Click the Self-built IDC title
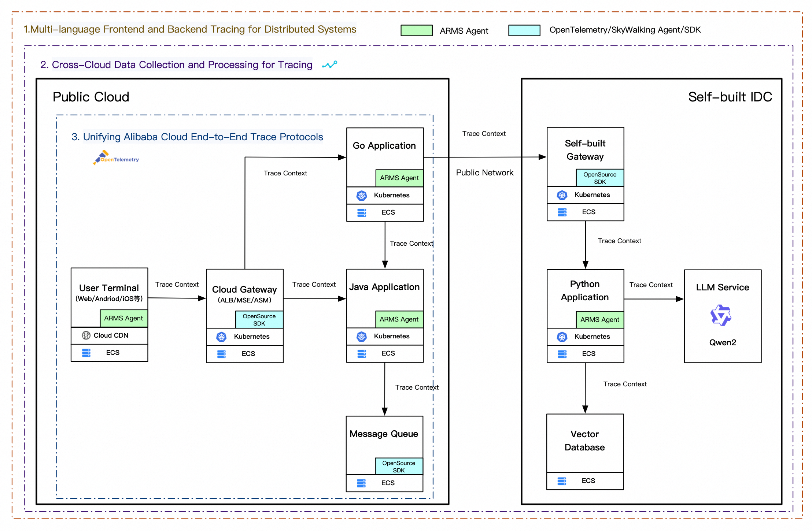The width and height of the screenshot is (812, 531). [730, 97]
